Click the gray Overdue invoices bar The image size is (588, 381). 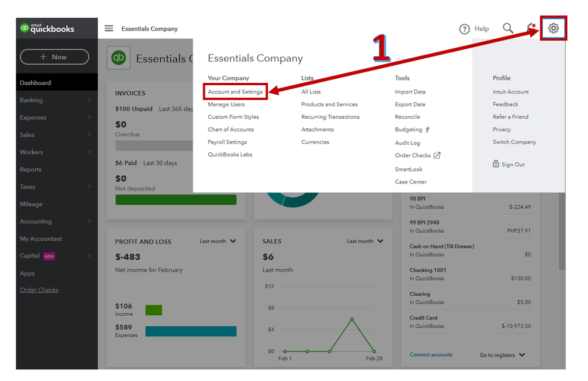pos(154,145)
